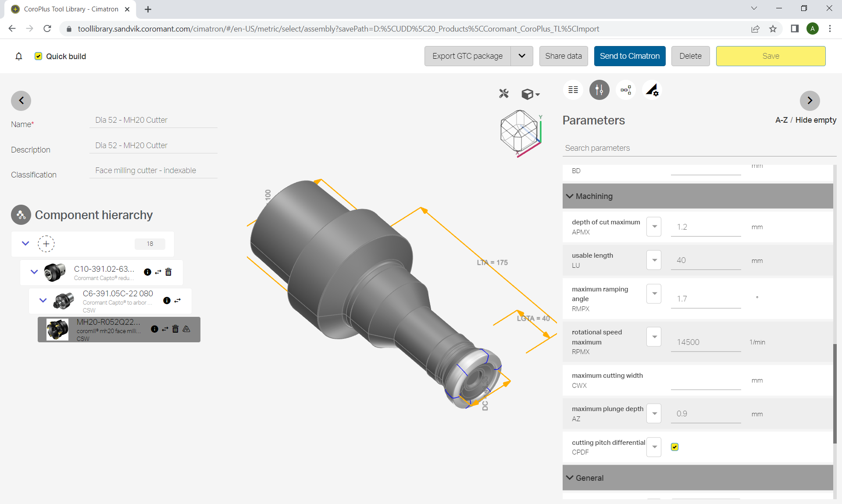This screenshot has width=842, height=504.
Task: Toggle the cutting pitch differential CPDF checkbox
Action: [x=674, y=447]
